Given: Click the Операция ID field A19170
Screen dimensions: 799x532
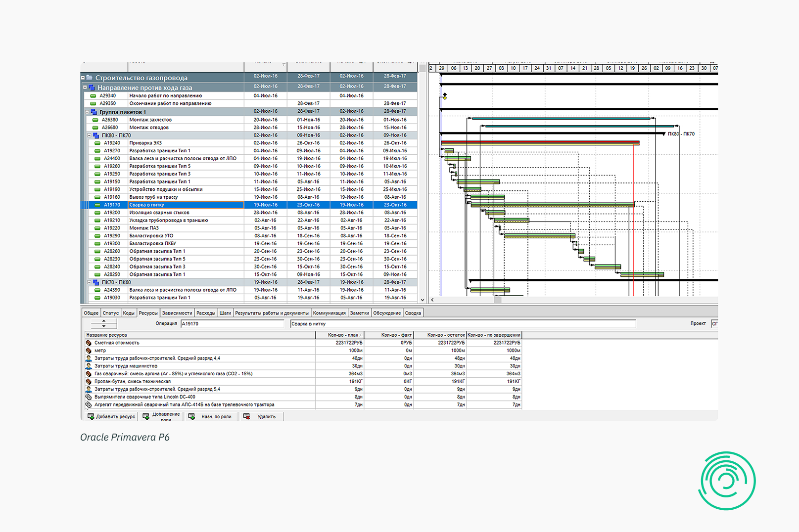Looking at the screenshot, I should pyautogui.click(x=232, y=324).
